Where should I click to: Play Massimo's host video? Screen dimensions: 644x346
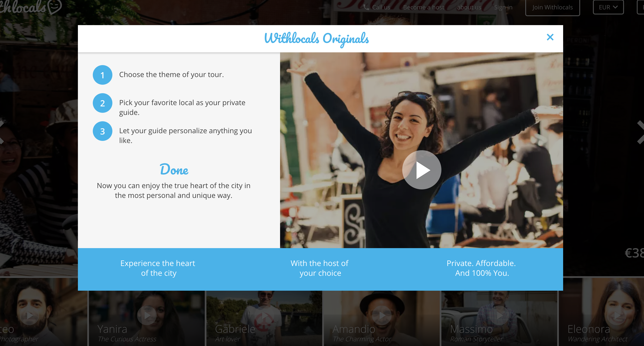(499, 316)
